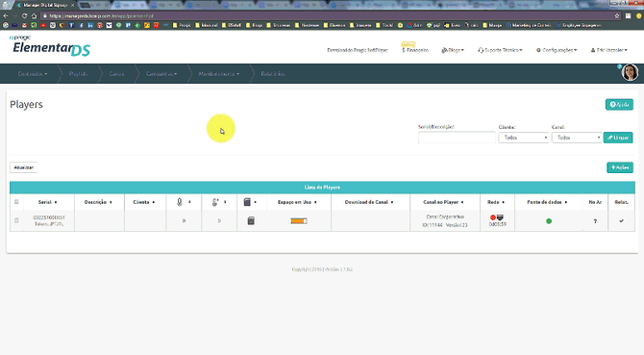This screenshot has width=644, height=355.
Task: Click the ElementarDS logo
Action: 50,46
